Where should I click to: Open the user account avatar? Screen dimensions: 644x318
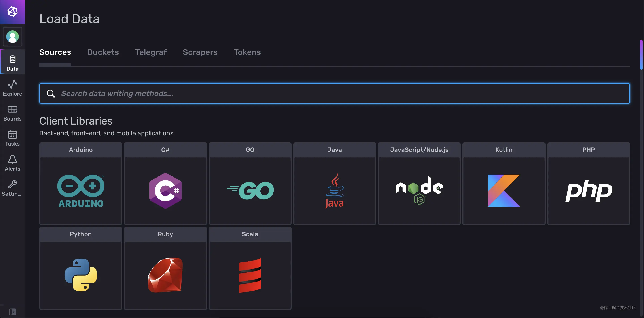tap(13, 37)
